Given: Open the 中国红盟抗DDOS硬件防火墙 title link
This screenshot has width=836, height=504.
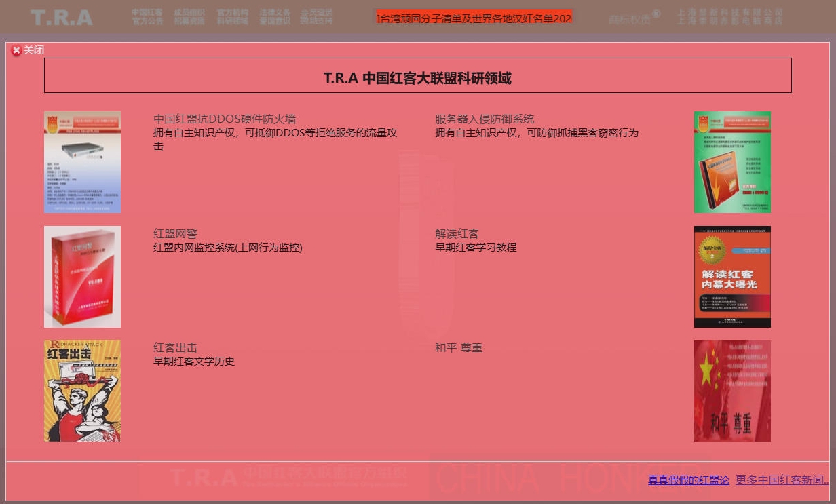Looking at the screenshot, I should tap(224, 119).
